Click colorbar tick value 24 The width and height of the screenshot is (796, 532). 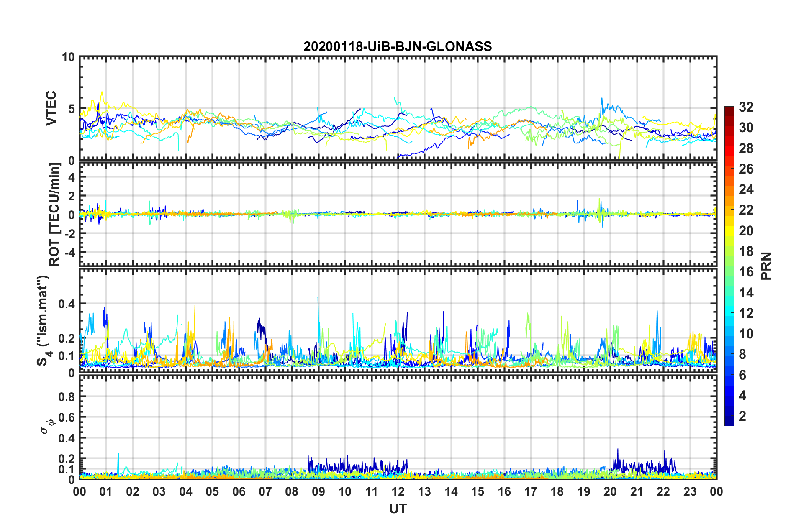(x=746, y=189)
